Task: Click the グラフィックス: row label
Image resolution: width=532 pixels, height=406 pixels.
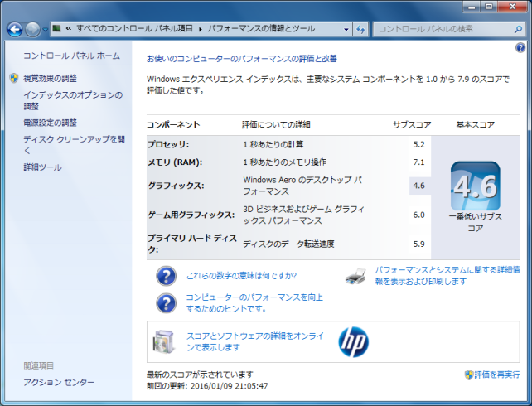Action: (176, 186)
